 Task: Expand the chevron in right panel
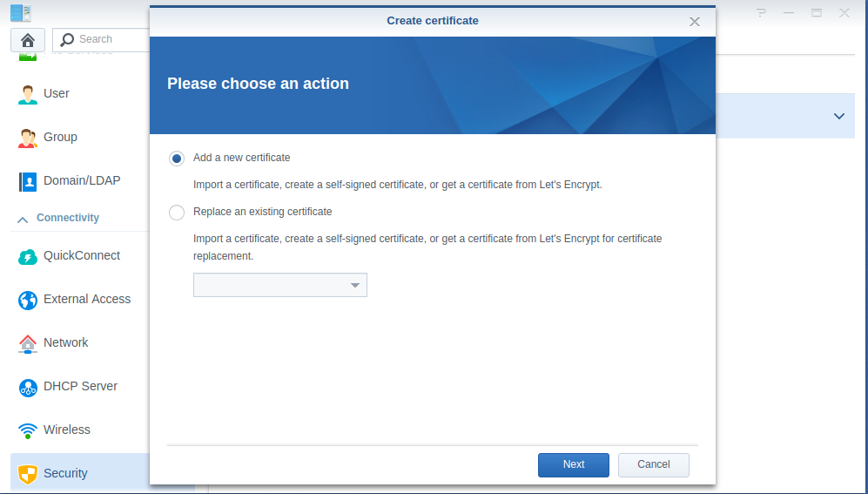[839, 116]
